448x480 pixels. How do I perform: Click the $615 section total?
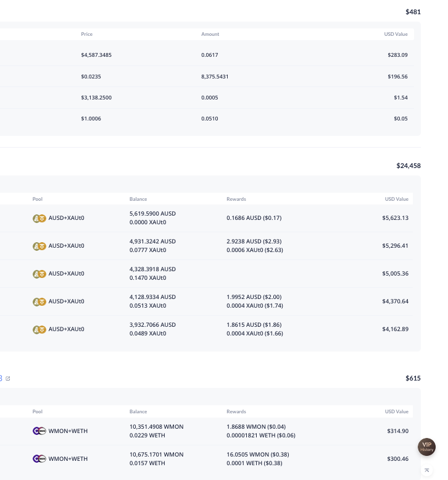(x=413, y=378)
